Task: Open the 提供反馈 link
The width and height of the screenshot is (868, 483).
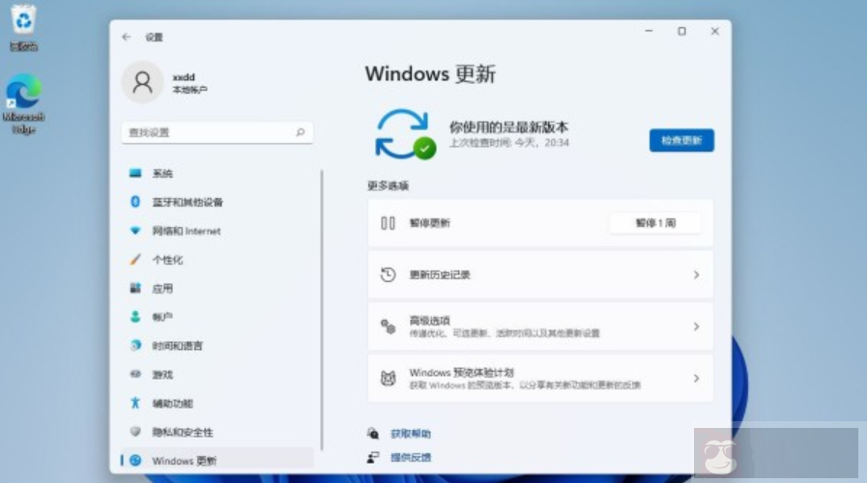Action: (411, 458)
